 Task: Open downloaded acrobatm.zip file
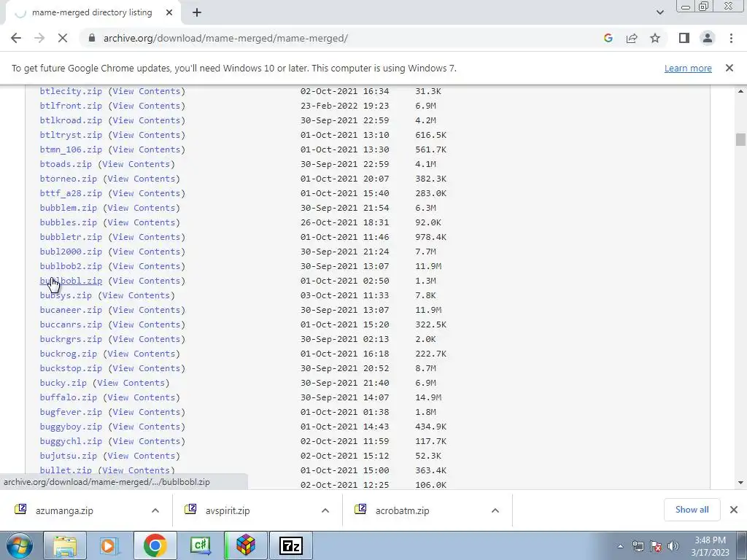[x=402, y=510]
